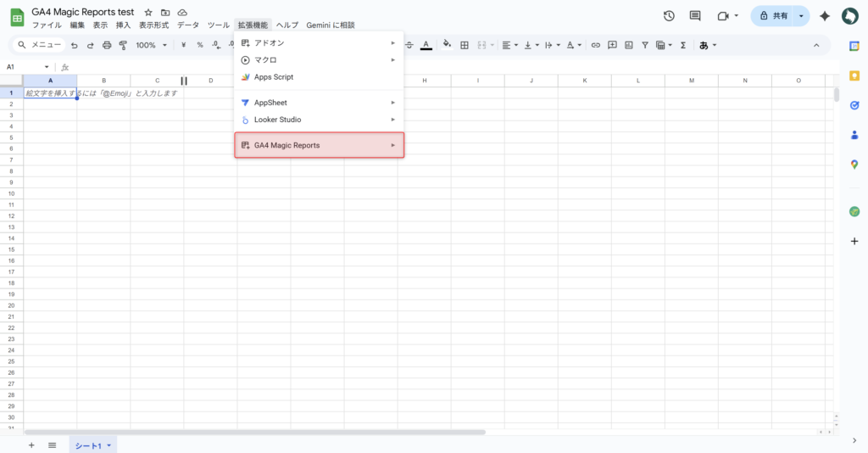Check the cloud save status icon
Image resolution: width=868 pixels, height=453 pixels.
tap(182, 12)
